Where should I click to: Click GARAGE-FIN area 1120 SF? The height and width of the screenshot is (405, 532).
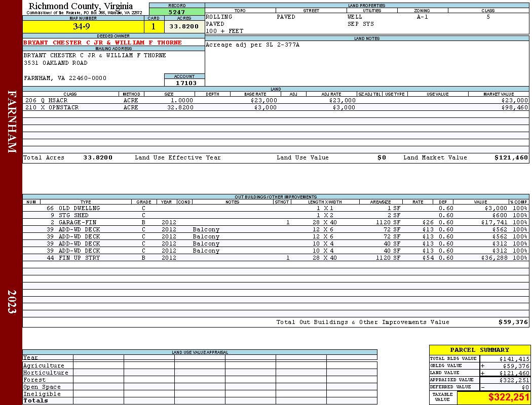pos(388,222)
